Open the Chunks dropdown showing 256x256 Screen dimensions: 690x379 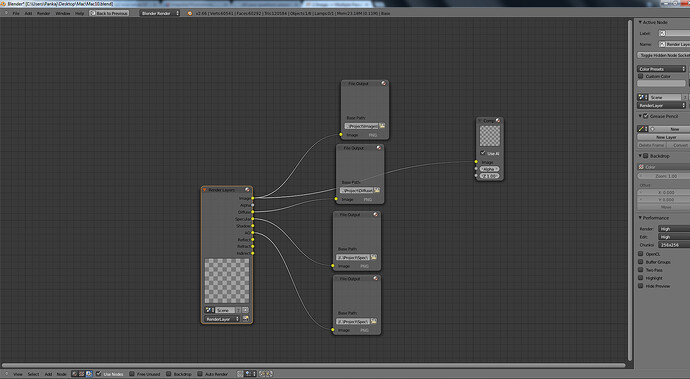[674, 245]
